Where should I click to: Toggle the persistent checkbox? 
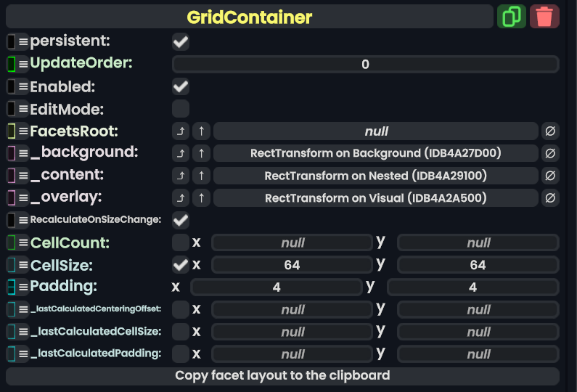tap(181, 42)
